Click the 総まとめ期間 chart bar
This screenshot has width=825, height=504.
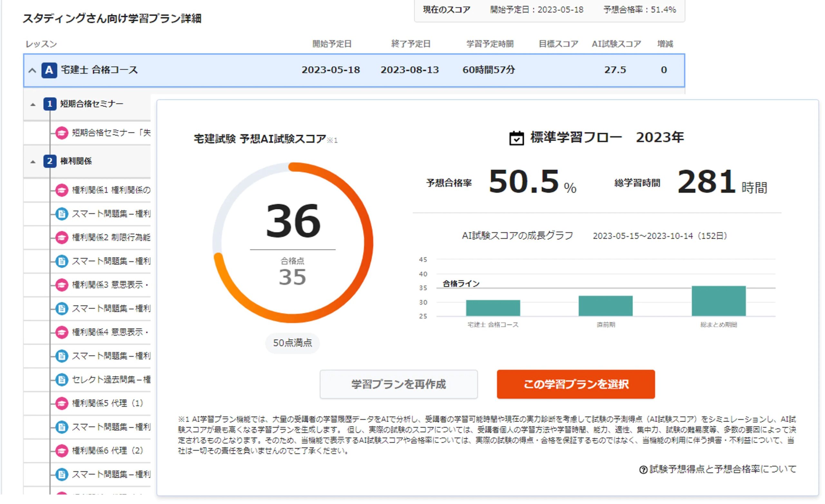719,301
